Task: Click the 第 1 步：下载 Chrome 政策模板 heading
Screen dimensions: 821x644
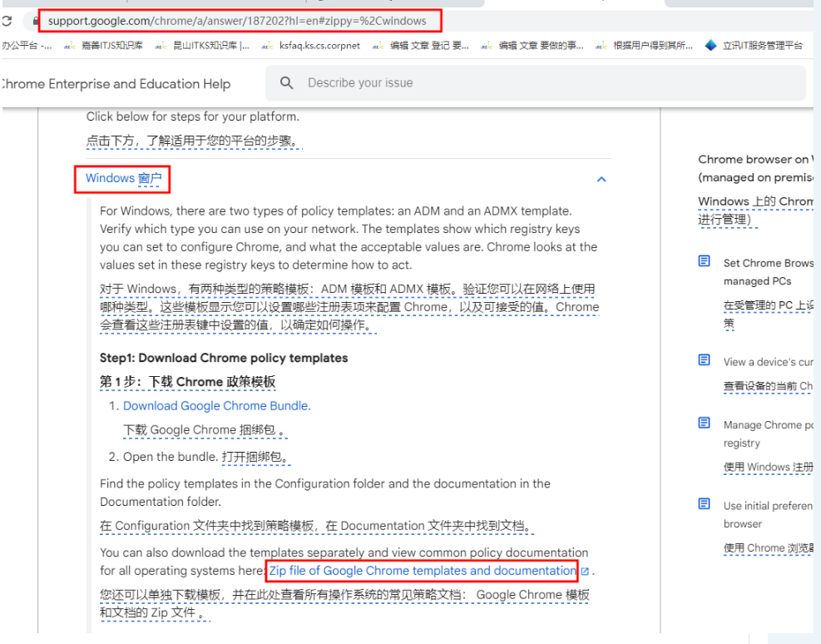Action: tap(187, 382)
